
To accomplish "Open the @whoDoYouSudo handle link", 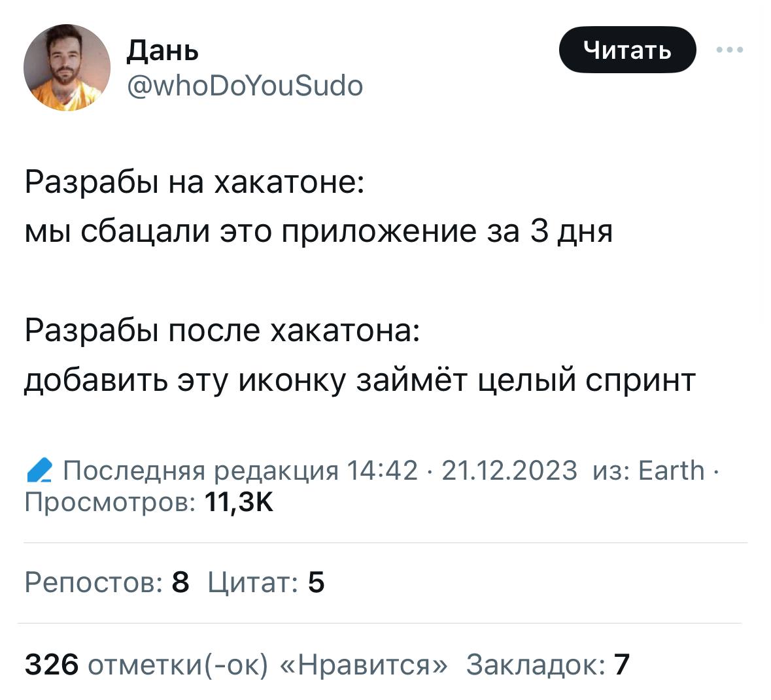I will (245, 86).
